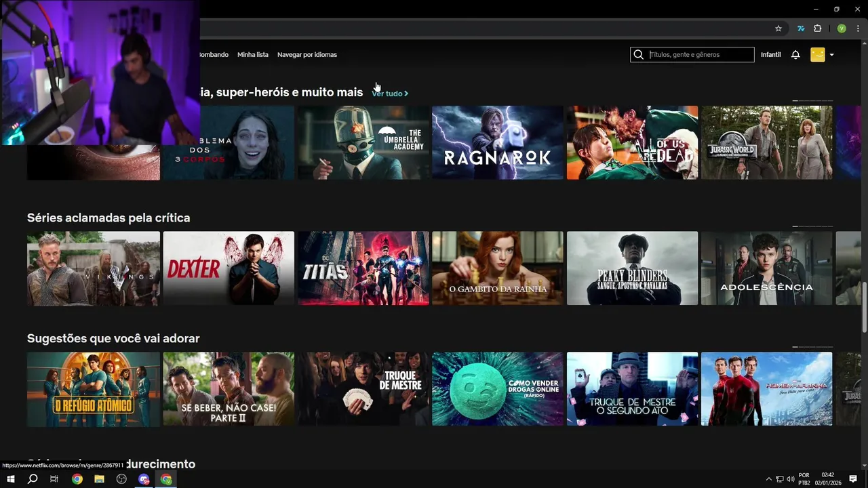Open Se Beber, Não Case! Parte II
Viewport: 868px width, 488px height.
click(x=229, y=389)
